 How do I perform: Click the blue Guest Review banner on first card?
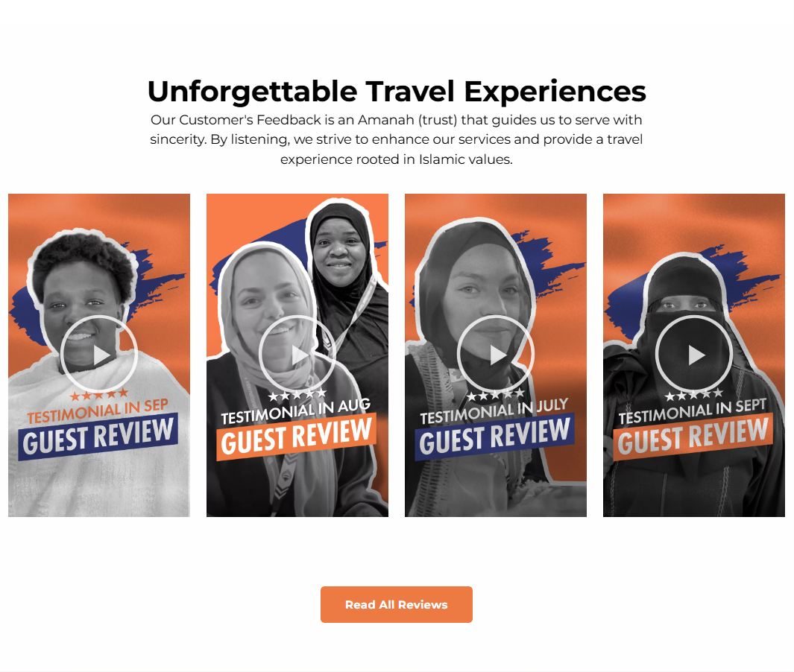click(98, 437)
